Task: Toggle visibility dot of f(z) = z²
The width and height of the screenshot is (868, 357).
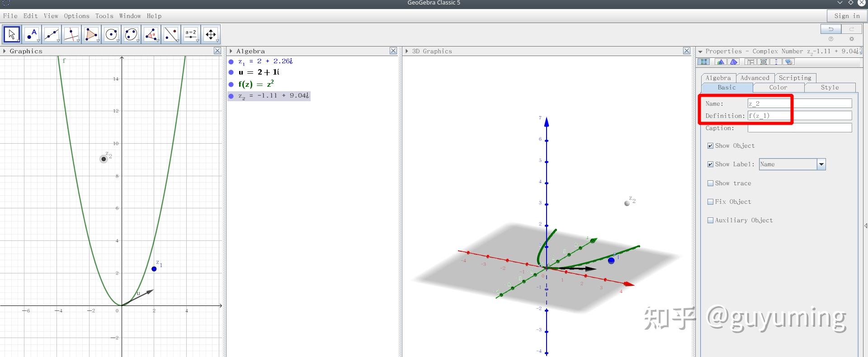Action: coord(231,84)
